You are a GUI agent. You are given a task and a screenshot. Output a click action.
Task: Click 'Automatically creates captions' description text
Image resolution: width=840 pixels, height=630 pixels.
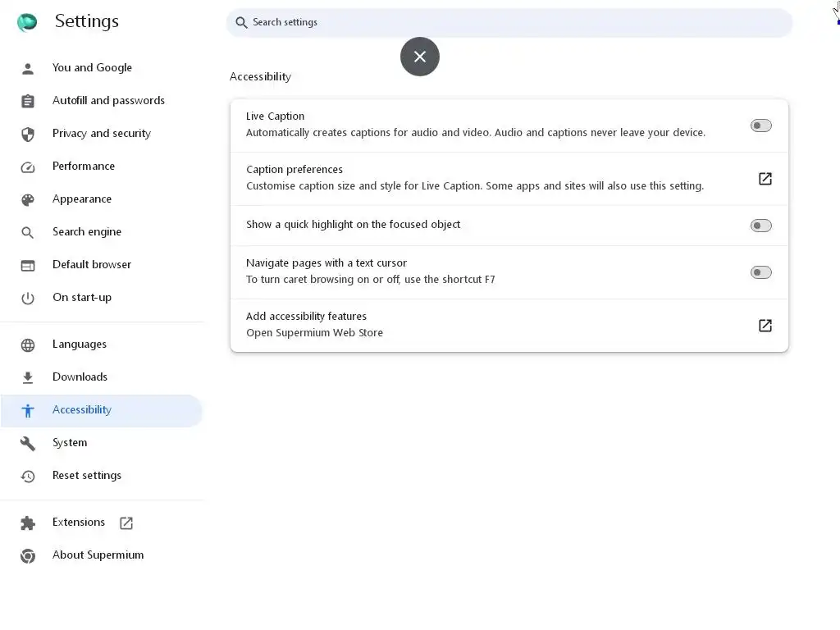click(476, 132)
